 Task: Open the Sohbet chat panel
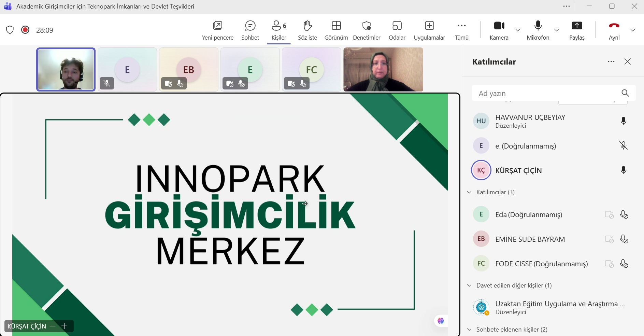click(250, 30)
